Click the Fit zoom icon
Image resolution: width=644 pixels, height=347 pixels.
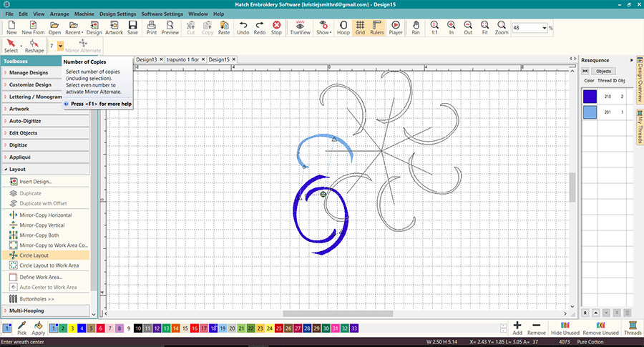click(x=484, y=27)
